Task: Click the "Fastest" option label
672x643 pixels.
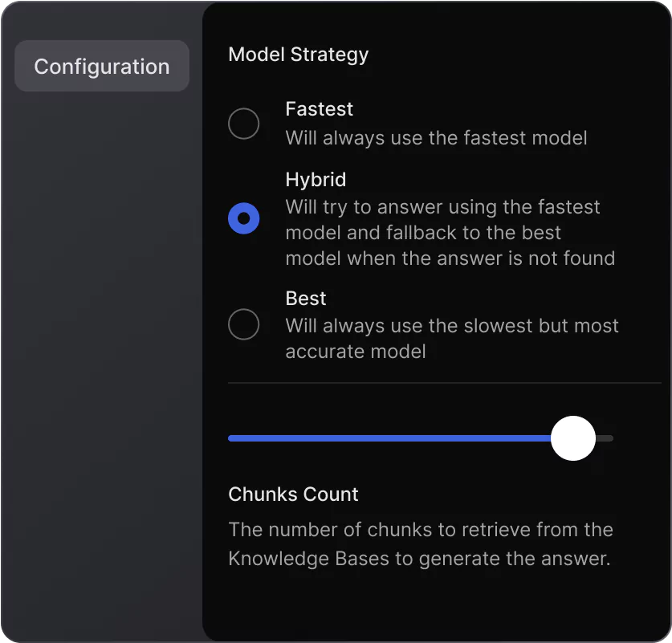Action: tap(319, 109)
